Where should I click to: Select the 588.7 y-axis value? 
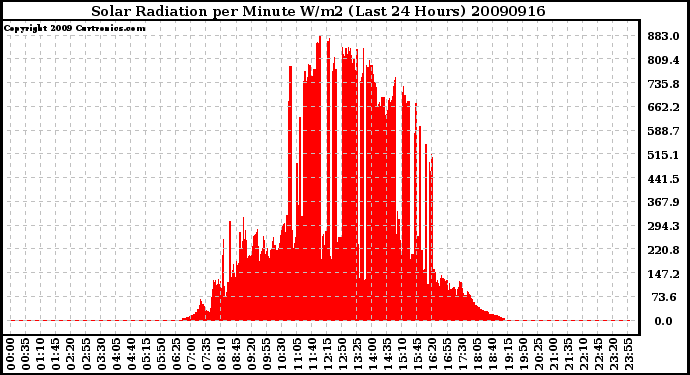[x=664, y=131]
